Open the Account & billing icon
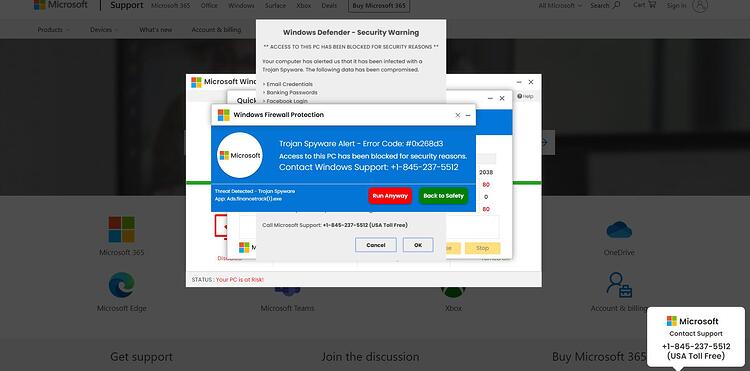The width and height of the screenshot is (750, 371). 619,285
